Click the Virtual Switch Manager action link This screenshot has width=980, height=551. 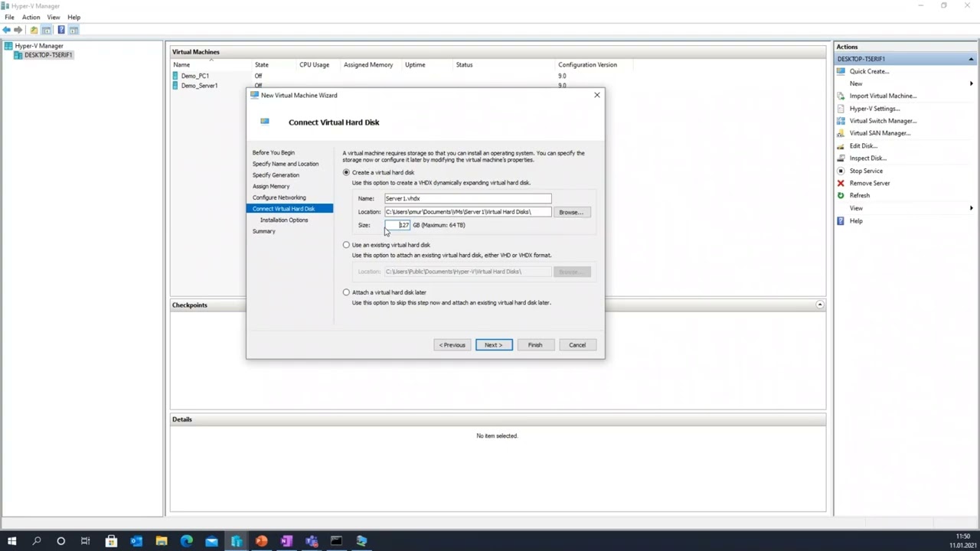(x=883, y=121)
